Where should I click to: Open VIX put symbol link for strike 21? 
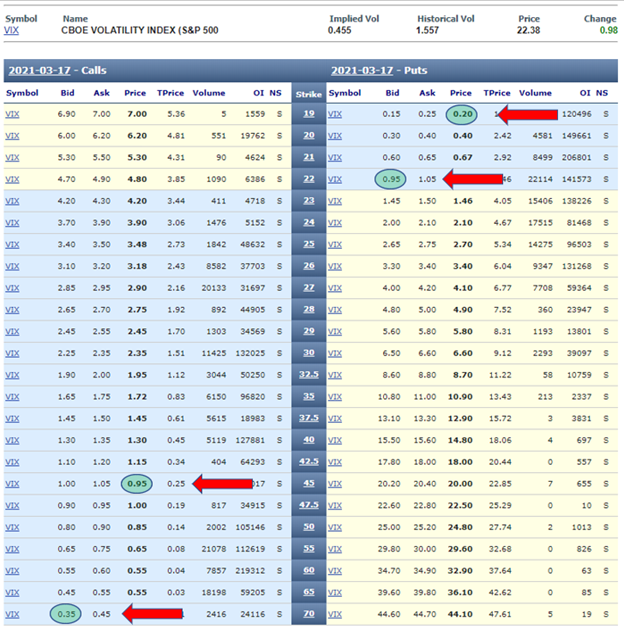(x=335, y=158)
